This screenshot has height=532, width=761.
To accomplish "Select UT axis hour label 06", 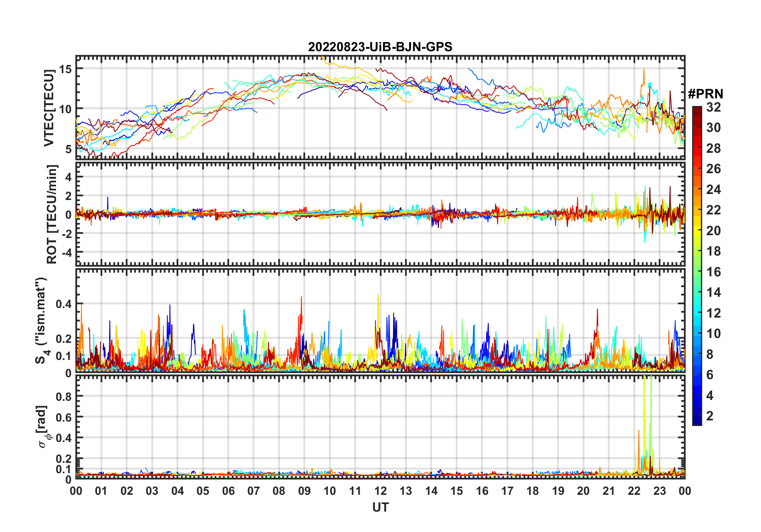I will pos(228,491).
